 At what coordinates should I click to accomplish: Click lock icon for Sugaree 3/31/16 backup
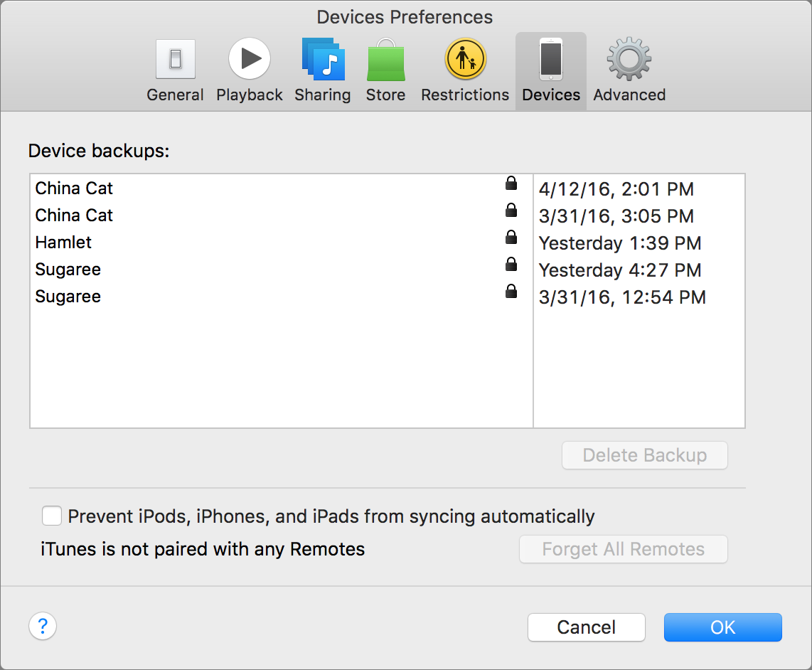click(511, 291)
